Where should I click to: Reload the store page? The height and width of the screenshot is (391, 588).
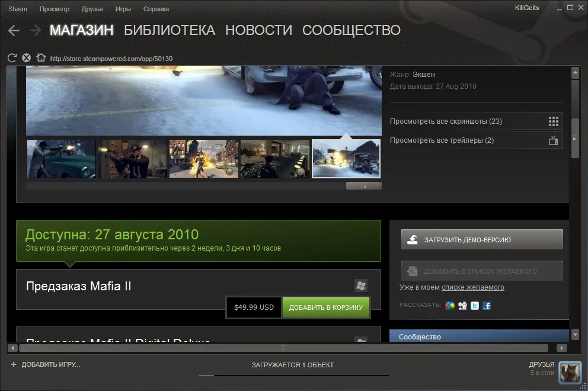[x=12, y=58]
